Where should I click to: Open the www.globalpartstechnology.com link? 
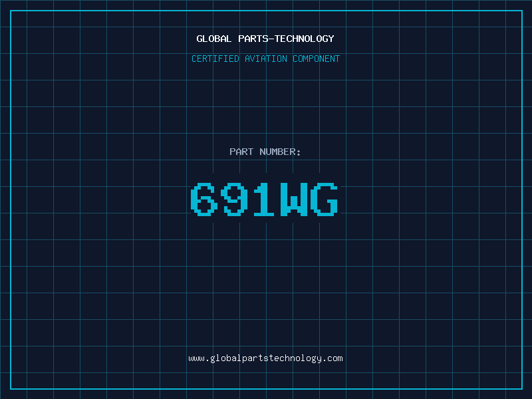pos(265,358)
